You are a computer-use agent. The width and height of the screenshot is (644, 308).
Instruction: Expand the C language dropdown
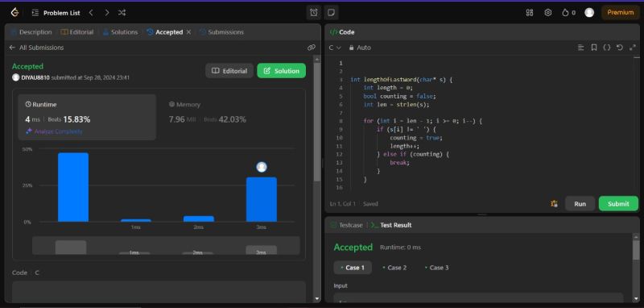point(335,48)
